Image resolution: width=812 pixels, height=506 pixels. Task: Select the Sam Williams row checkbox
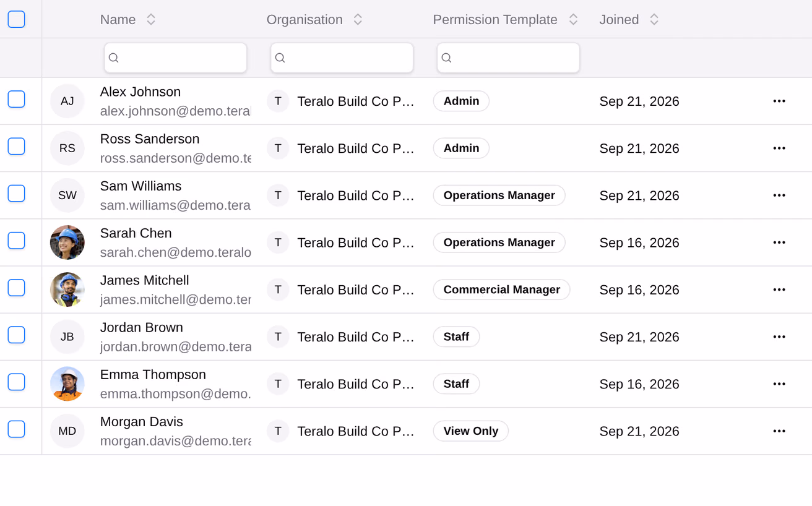[17, 193]
